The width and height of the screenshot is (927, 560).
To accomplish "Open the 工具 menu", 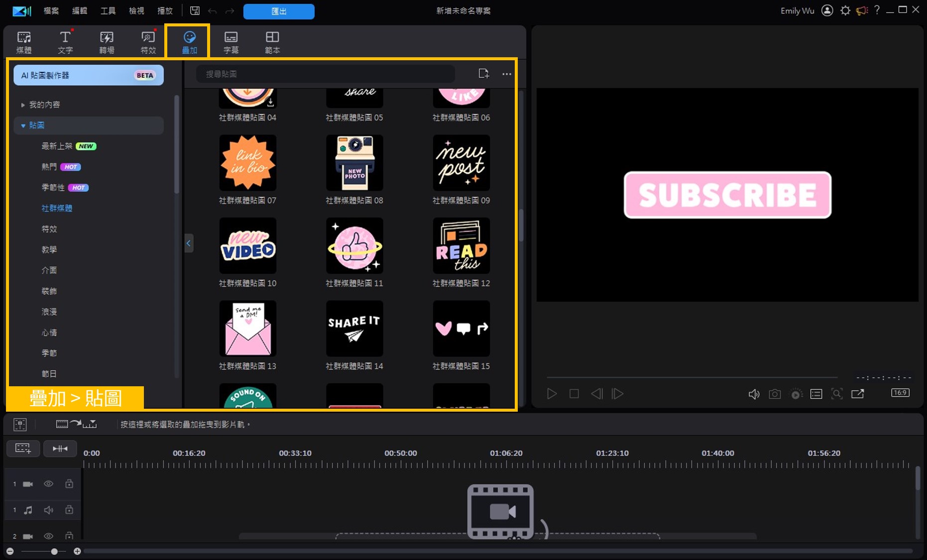I will click(108, 11).
